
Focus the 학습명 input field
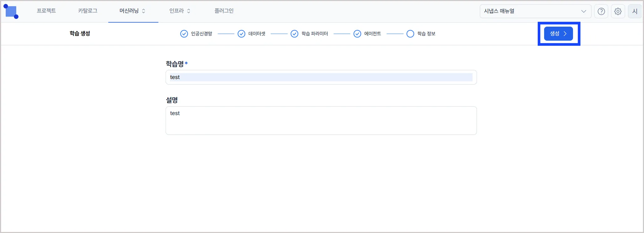pos(321,77)
